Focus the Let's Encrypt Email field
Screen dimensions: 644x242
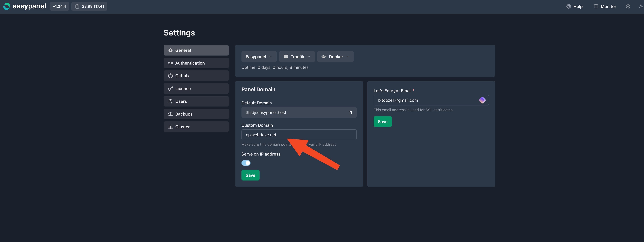coord(431,100)
